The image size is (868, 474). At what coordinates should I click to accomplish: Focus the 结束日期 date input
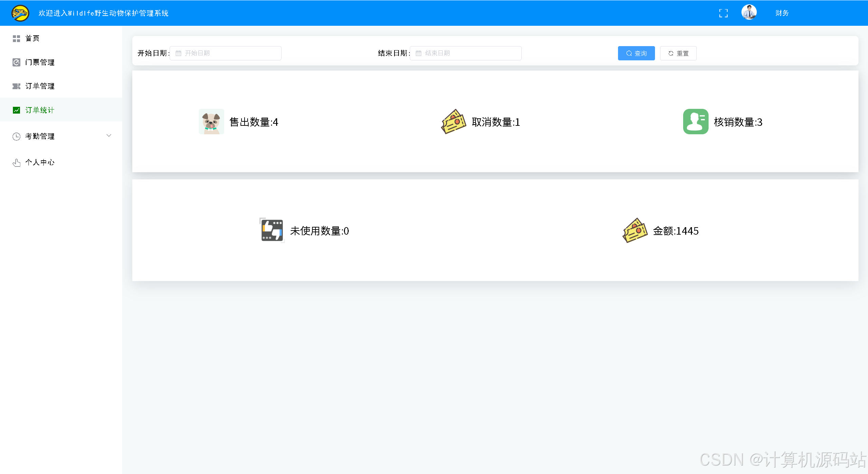click(x=466, y=53)
